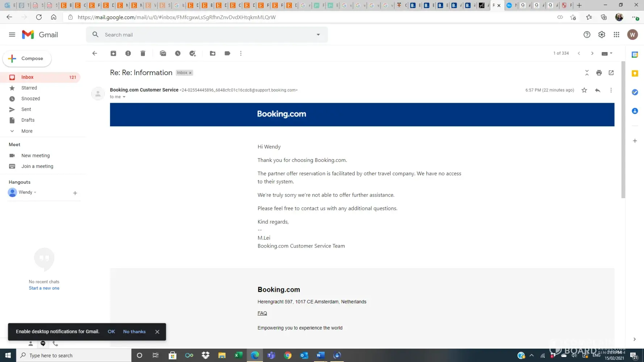Print the email conversation
The width and height of the screenshot is (644, 362).
point(599,73)
